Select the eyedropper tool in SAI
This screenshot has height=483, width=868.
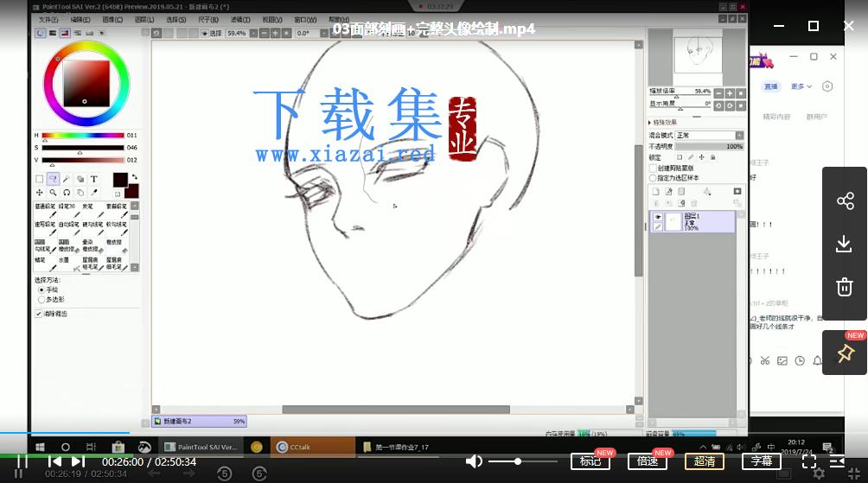pos(94,193)
